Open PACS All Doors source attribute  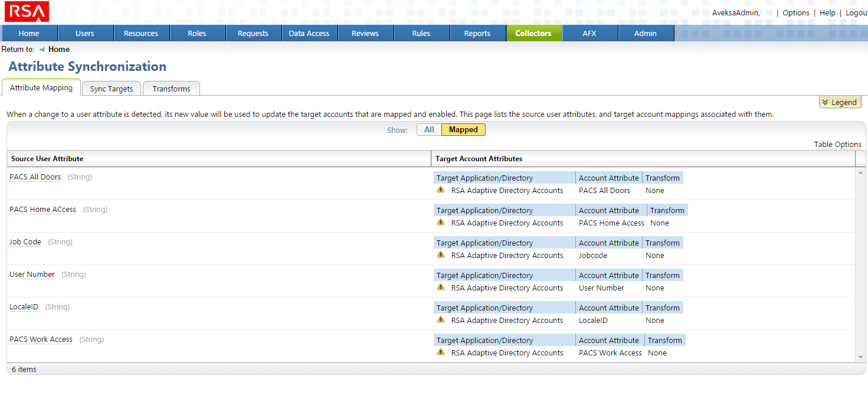pos(35,177)
